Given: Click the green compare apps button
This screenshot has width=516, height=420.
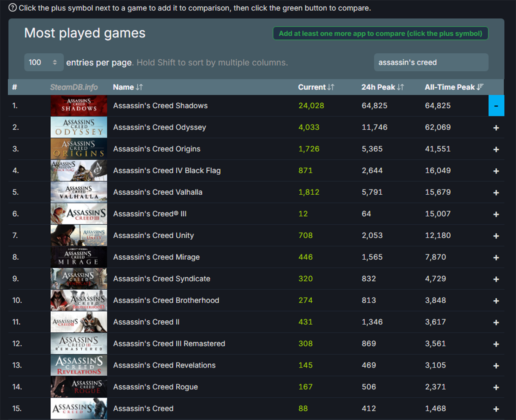Looking at the screenshot, I should coord(380,34).
